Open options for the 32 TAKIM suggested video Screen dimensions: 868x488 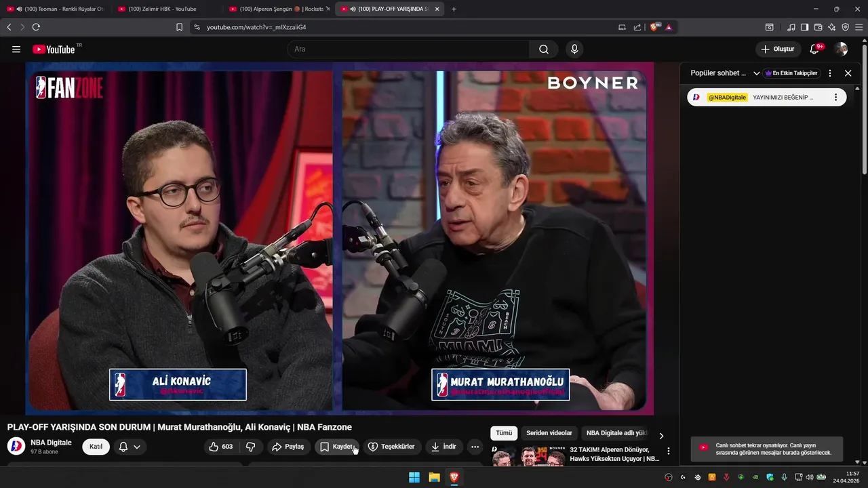click(x=669, y=451)
